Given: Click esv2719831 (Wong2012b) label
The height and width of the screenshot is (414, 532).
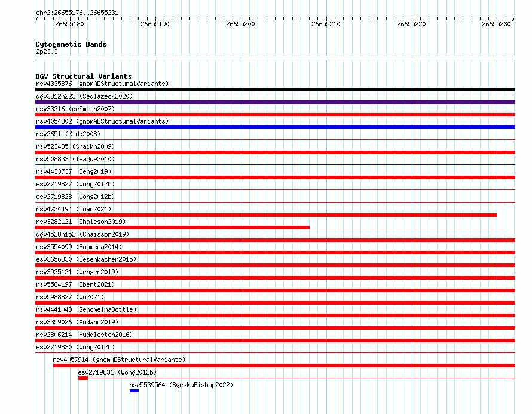Looking at the screenshot, I should pyautogui.click(x=117, y=372).
